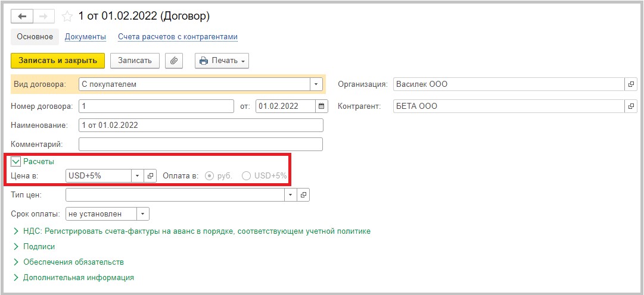Screen dimensions: 644x295
Task: Go forward with the right arrow button
Action: (x=44, y=16)
